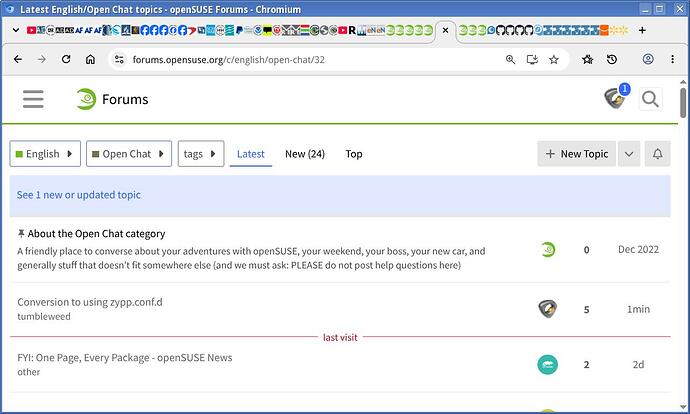Click the 1min activity time

(638, 309)
